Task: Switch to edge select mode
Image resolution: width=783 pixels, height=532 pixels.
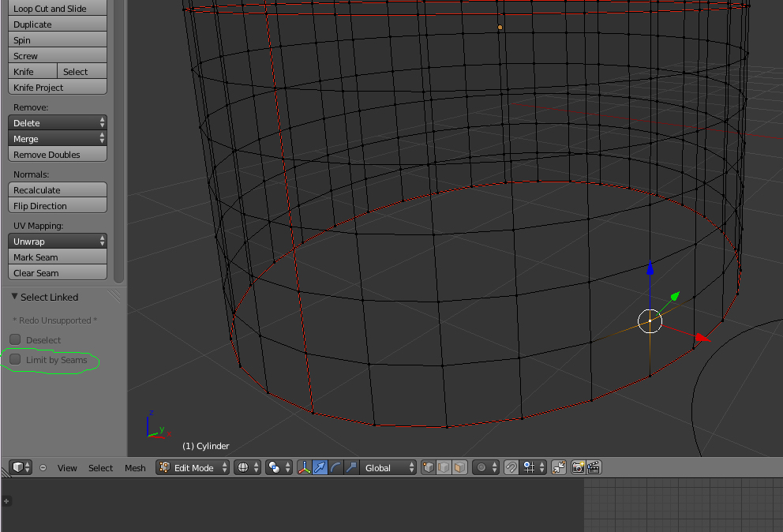Action: point(444,467)
